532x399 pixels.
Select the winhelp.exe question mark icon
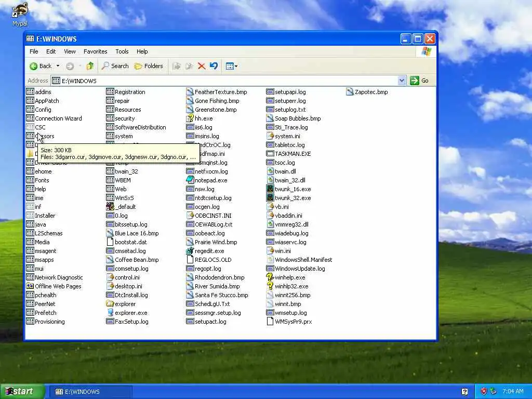(x=270, y=277)
